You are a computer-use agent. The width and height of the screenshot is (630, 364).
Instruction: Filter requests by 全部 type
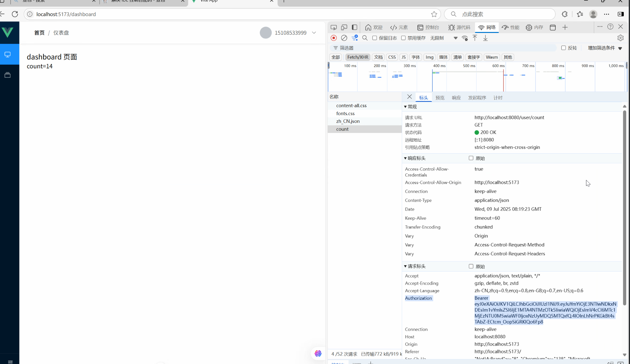click(336, 57)
